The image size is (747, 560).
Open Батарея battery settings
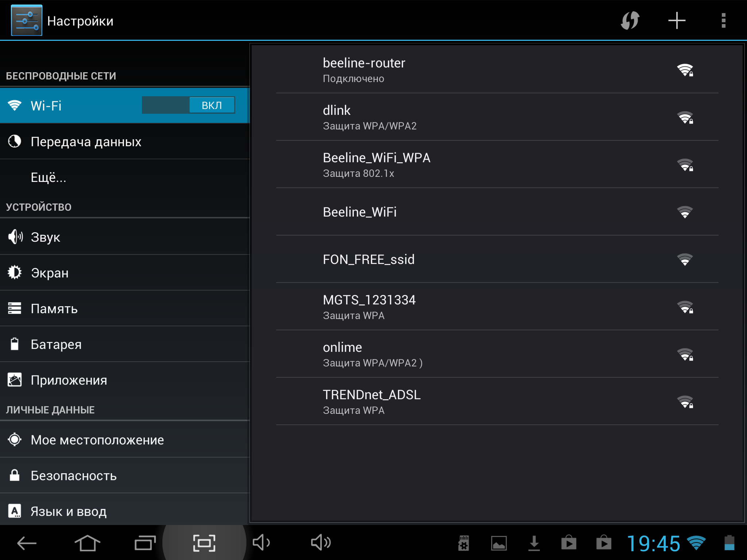tap(125, 344)
